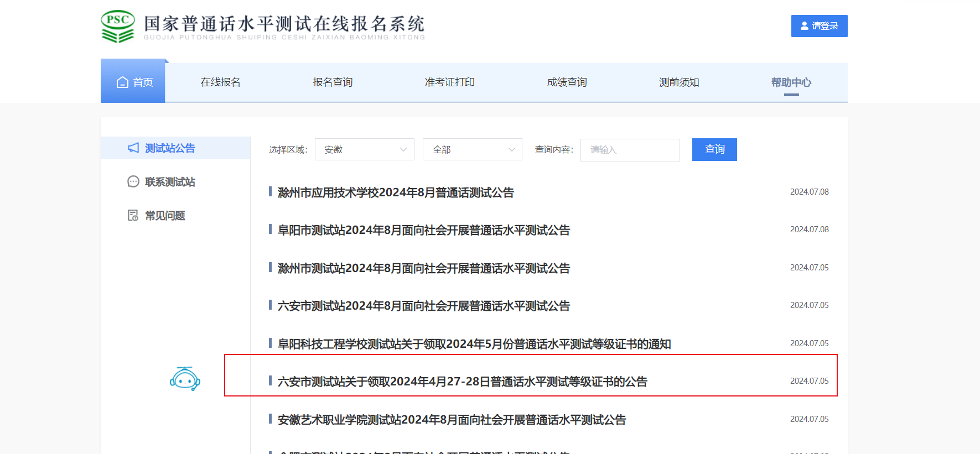The width and height of the screenshot is (980, 454).
Task: Click the user icon in login button
Action: coord(805,26)
